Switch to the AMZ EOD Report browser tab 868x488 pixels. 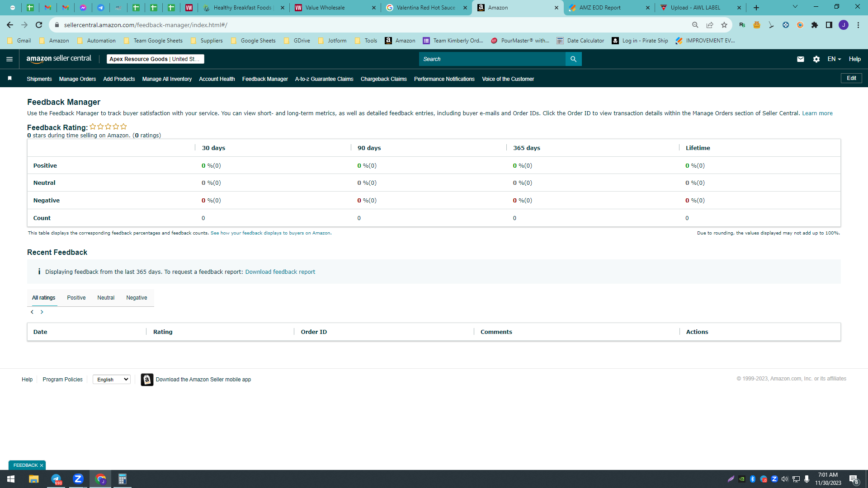click(x=609, y=8)
